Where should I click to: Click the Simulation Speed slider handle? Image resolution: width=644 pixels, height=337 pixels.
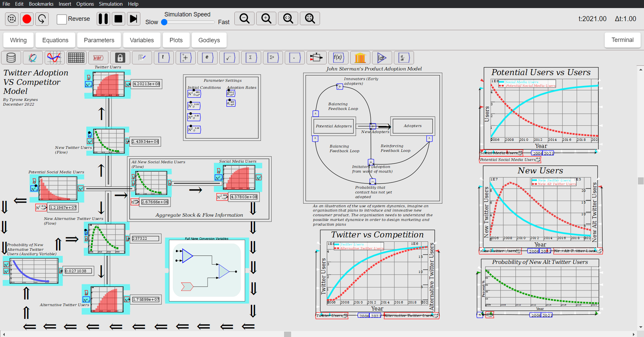pos(164,22)
